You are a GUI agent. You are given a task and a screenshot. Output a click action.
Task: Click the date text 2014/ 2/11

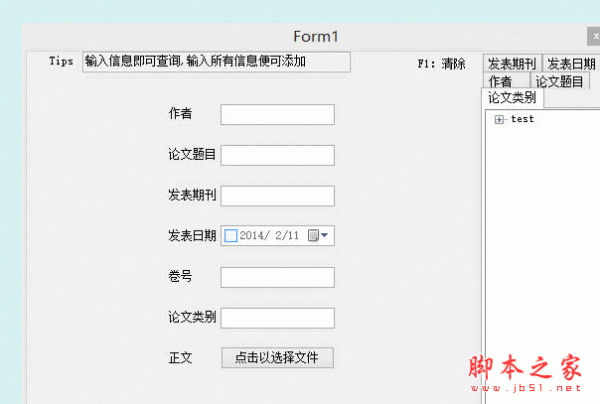coord(269,235)
